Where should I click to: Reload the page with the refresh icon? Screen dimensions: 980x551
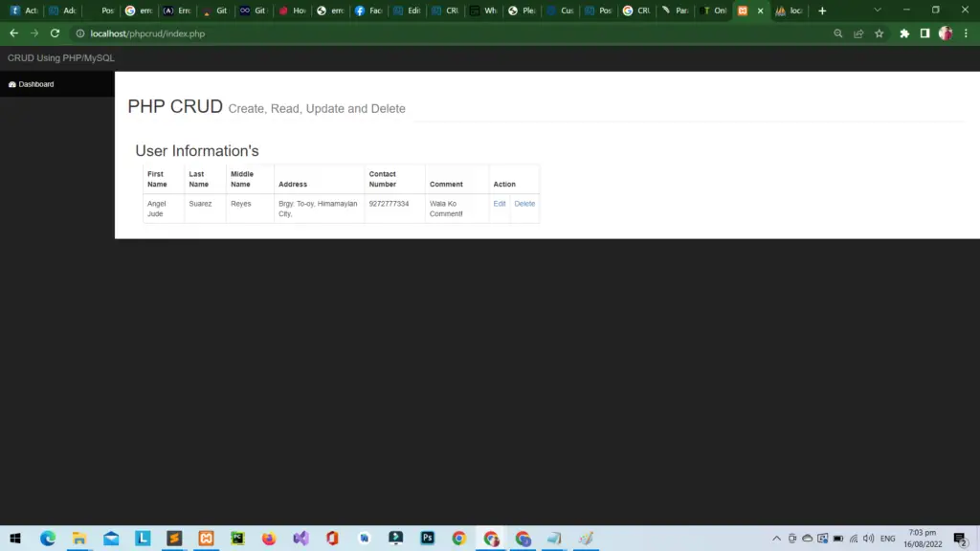[55, 33]
